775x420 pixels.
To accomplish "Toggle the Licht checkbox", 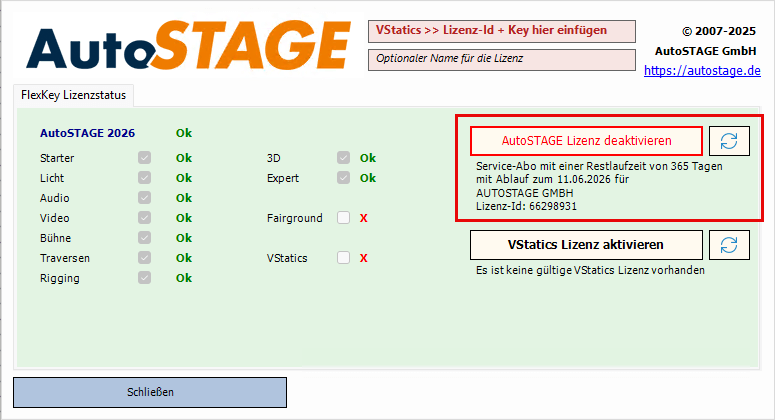I will click(144, 177).
